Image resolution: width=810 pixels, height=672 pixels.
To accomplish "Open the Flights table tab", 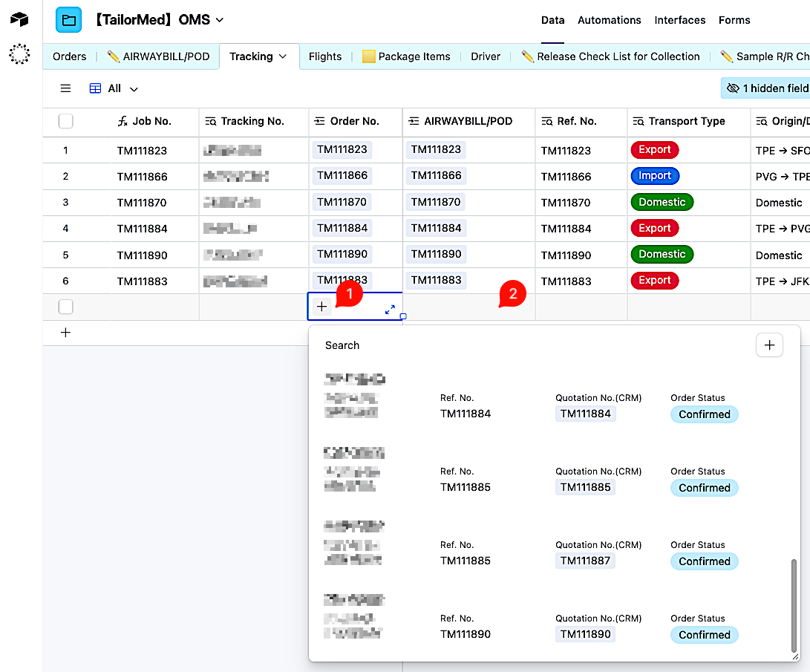I will [325, 56].
